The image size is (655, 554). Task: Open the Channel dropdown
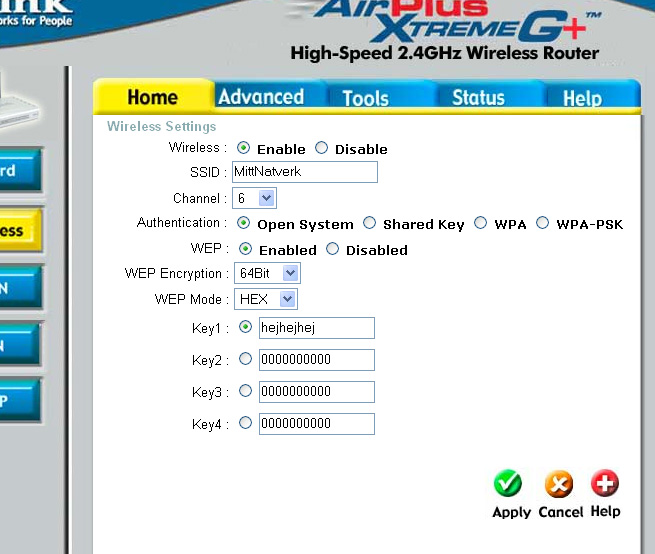[254, 198]
